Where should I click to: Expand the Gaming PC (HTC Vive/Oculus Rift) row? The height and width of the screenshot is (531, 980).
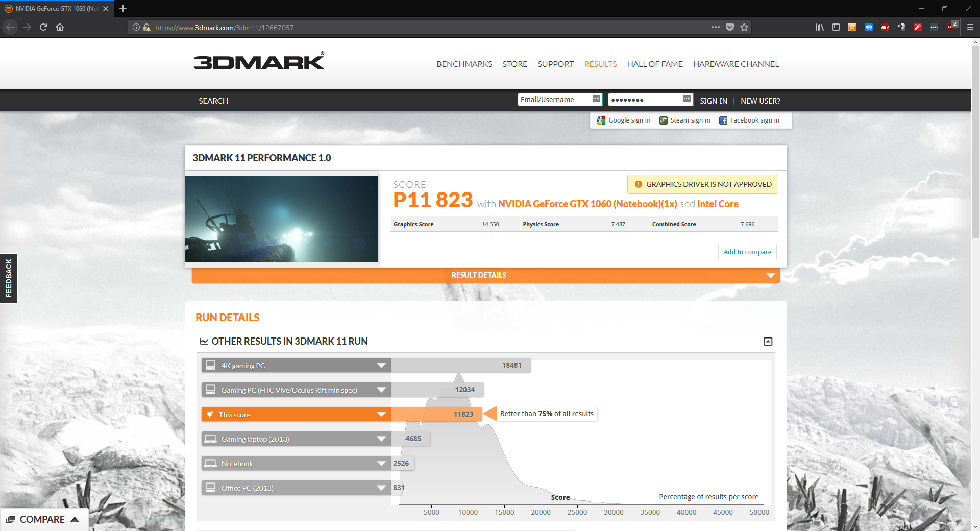coord(296,390)
